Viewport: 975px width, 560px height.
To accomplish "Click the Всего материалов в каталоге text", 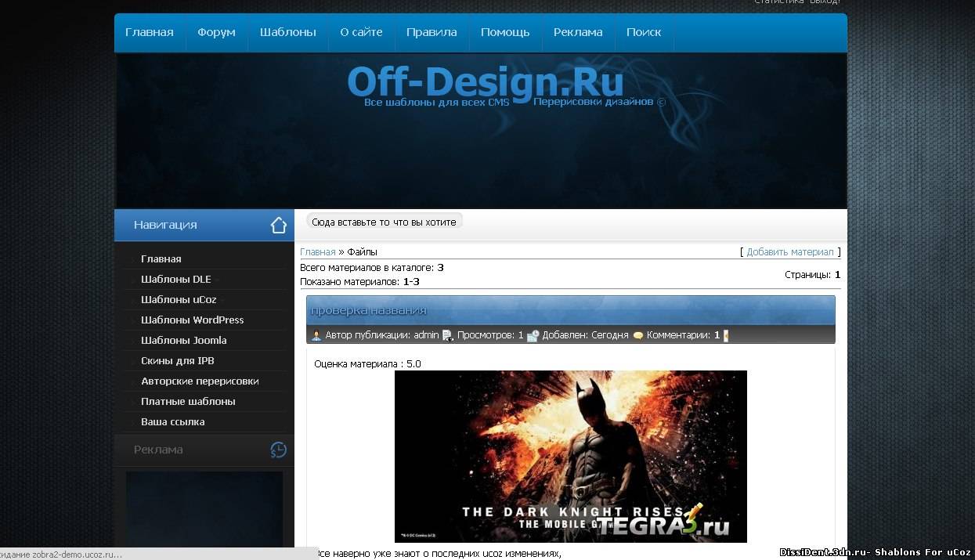I will coord(372,268).
